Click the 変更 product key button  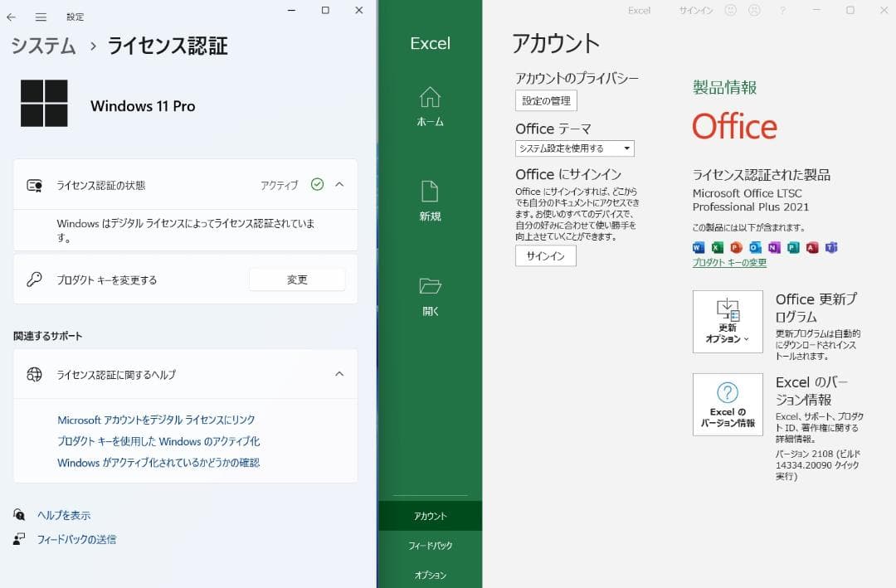297,280
